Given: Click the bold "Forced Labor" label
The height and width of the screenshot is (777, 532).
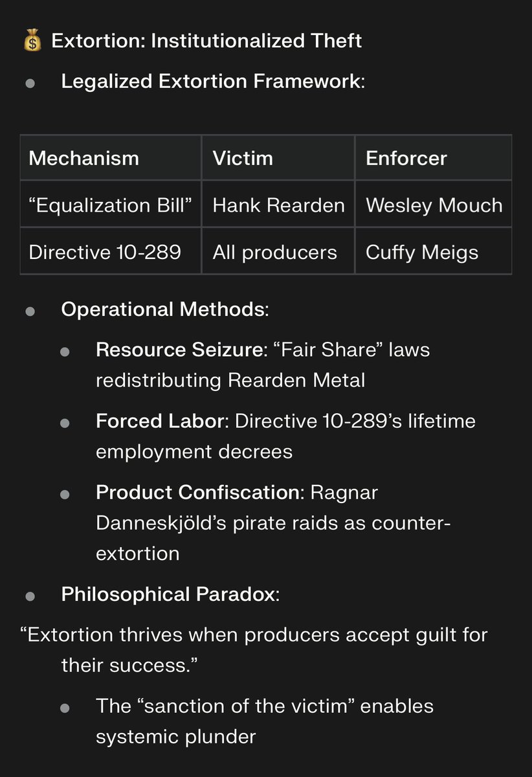Looking at the screenshot, I should point(162,421).
